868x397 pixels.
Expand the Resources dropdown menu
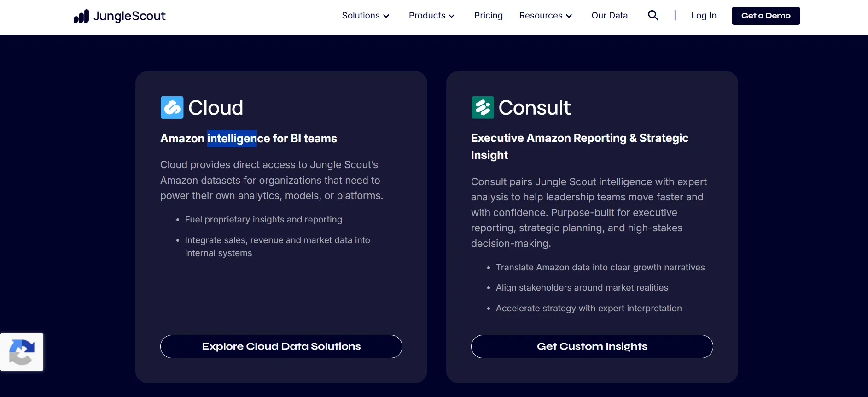[546, 16]
